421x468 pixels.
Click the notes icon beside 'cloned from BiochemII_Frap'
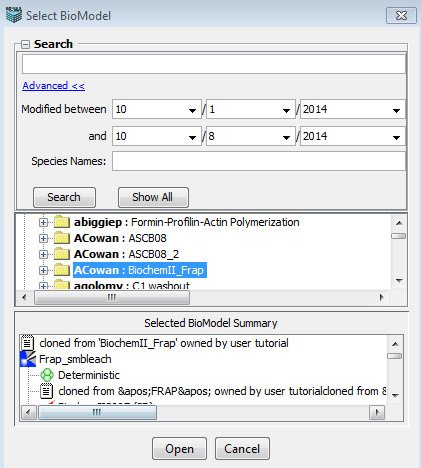tap(27, 343)
